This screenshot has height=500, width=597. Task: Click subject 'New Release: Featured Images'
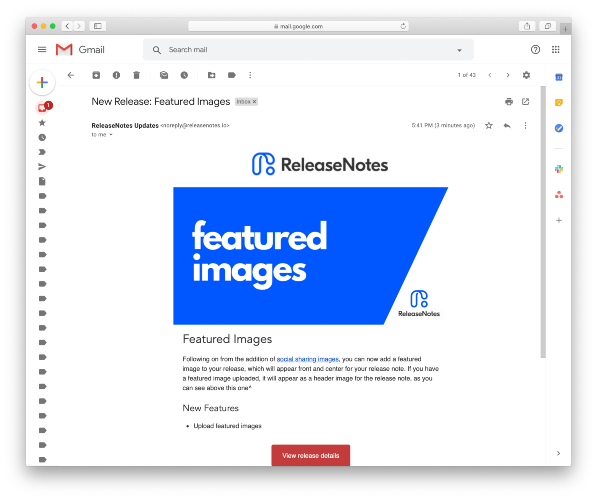pos(161,102)
